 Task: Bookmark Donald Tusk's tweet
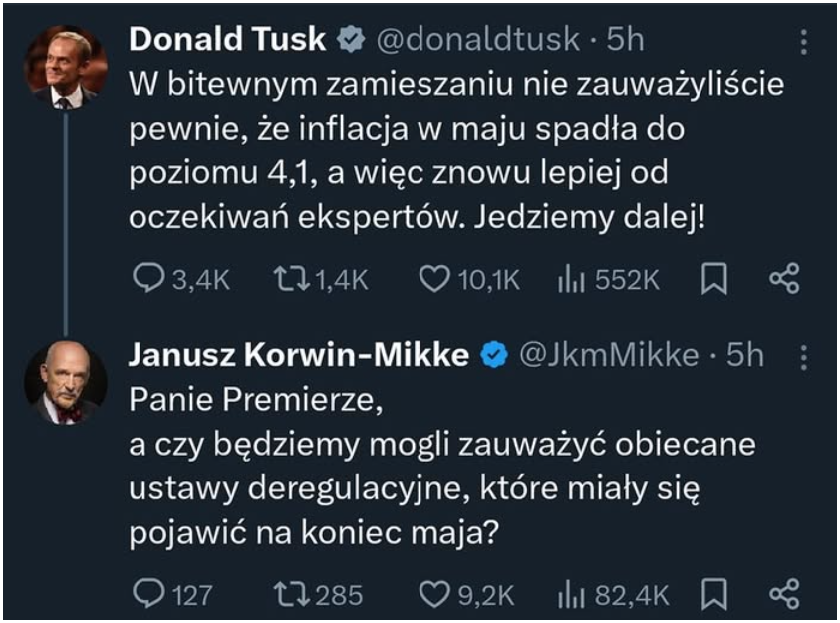pyautogui.click(x=713, y=281)
